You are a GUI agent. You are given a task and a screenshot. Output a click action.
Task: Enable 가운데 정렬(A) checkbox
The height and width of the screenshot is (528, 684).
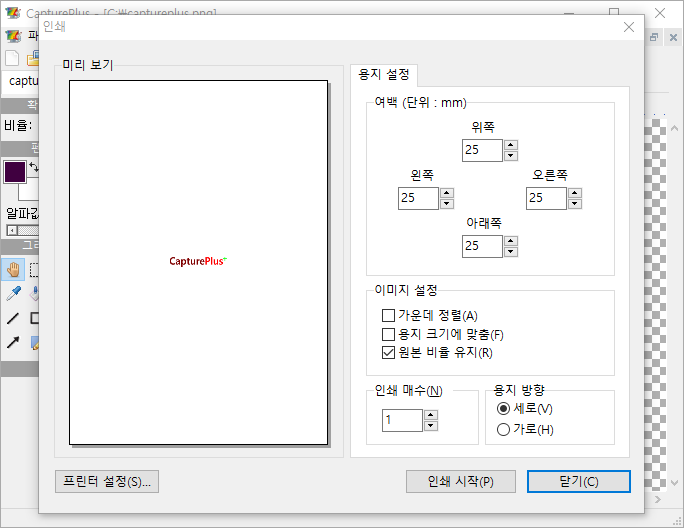click(389, 316)
